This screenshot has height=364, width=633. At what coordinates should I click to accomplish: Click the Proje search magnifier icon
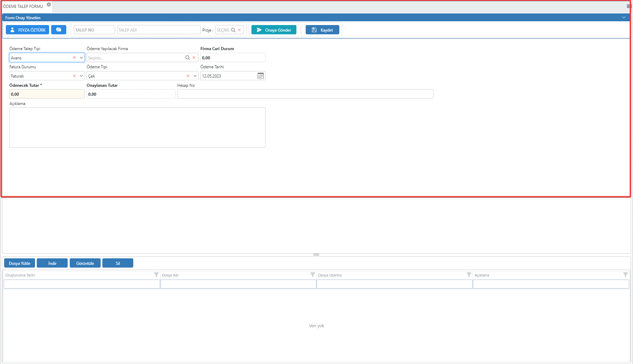(233, 30)
